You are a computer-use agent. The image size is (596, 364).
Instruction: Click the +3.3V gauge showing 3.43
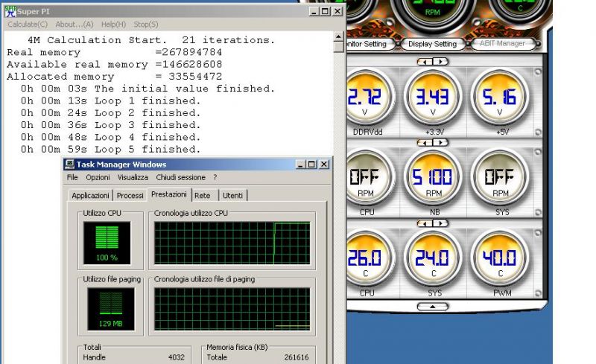point(433,98)
